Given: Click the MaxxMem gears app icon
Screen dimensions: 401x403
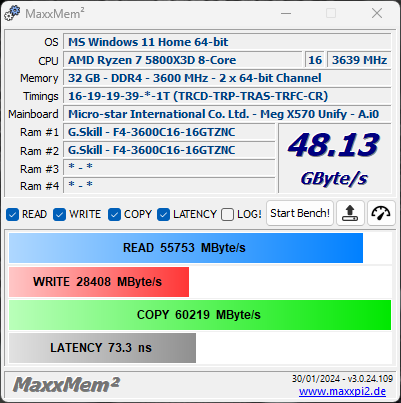Looking at the screenshot, I should click(x=12, y=13).
